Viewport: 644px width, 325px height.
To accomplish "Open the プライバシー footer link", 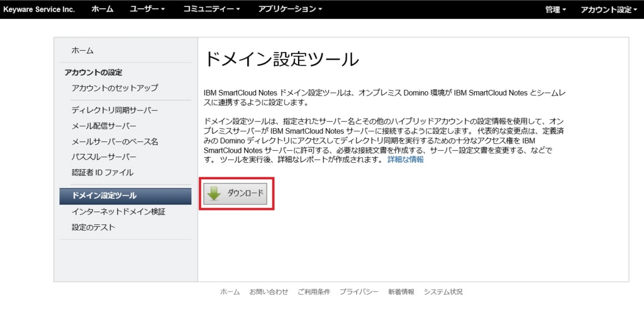I will pos(359,292).
